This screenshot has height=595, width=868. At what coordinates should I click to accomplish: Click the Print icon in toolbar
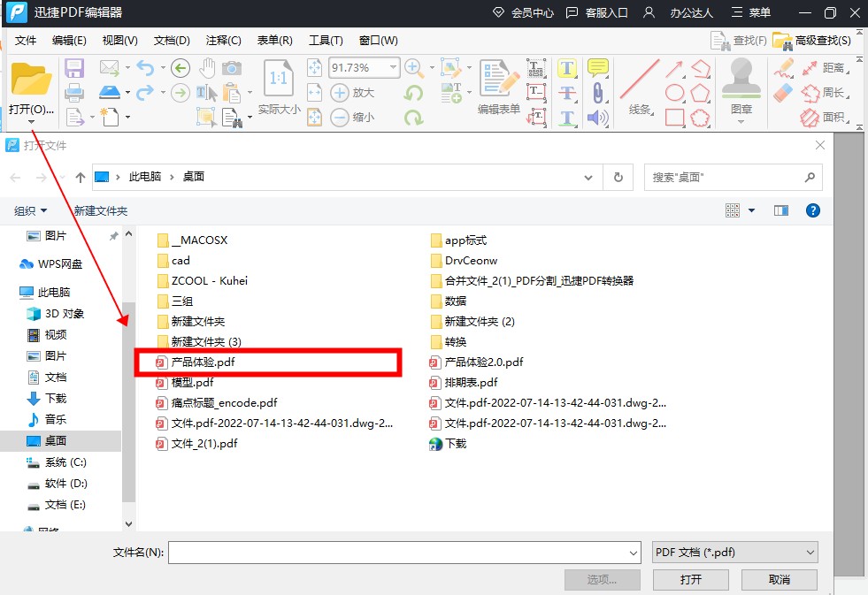point(74,92)
